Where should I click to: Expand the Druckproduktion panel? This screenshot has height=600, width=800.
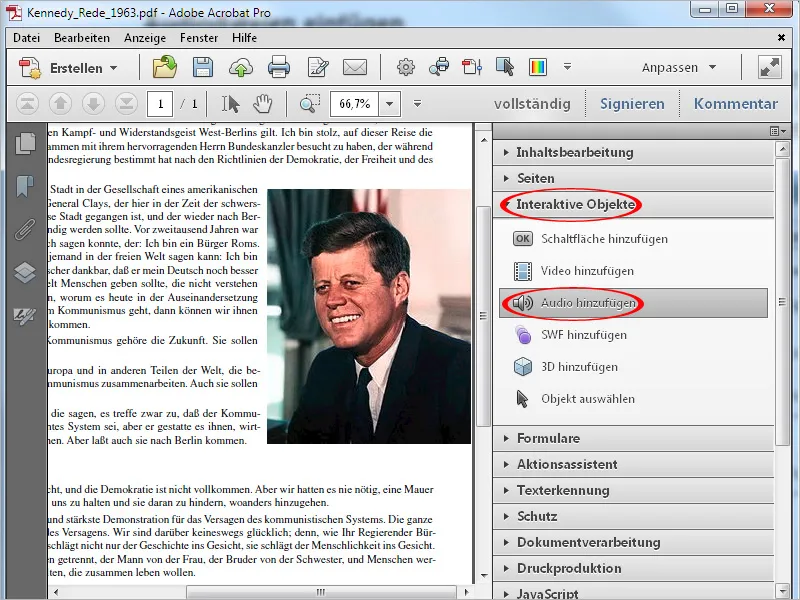tap(633, 569)
